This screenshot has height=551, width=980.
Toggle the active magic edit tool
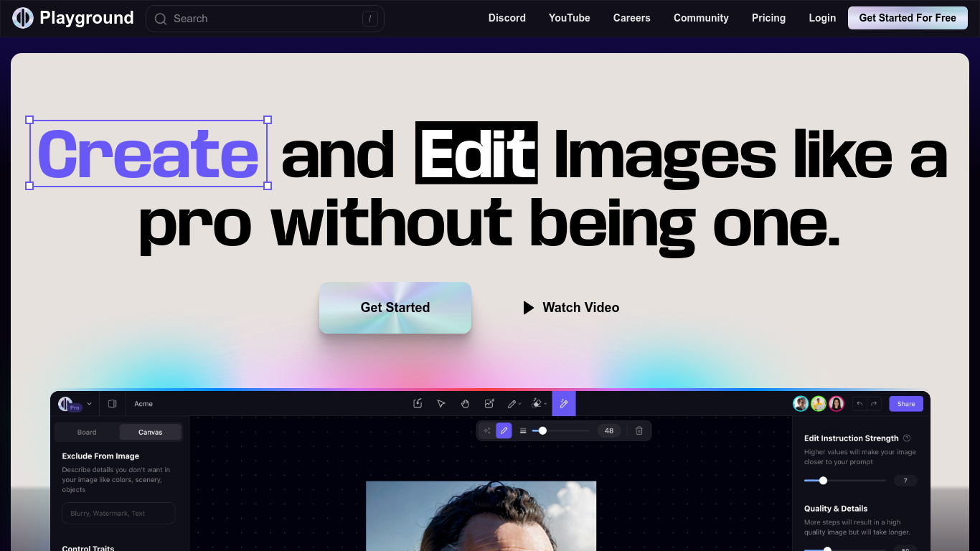click(564, 404)
